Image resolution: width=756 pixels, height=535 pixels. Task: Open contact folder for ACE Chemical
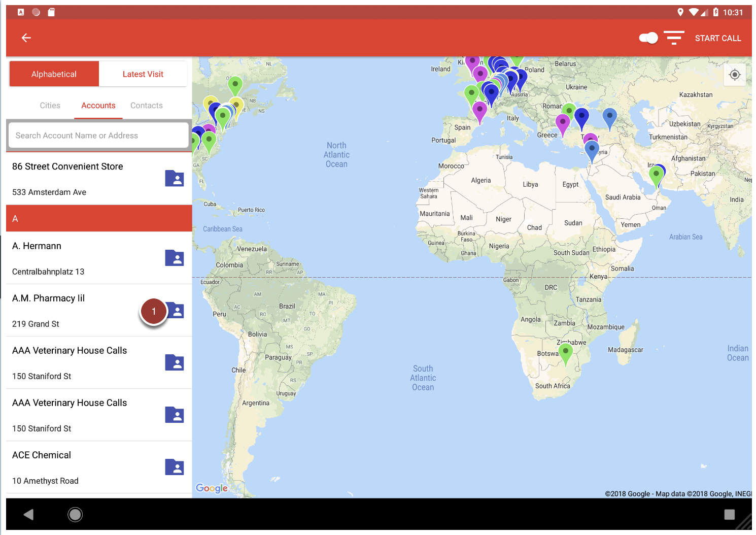pos(174,467)
